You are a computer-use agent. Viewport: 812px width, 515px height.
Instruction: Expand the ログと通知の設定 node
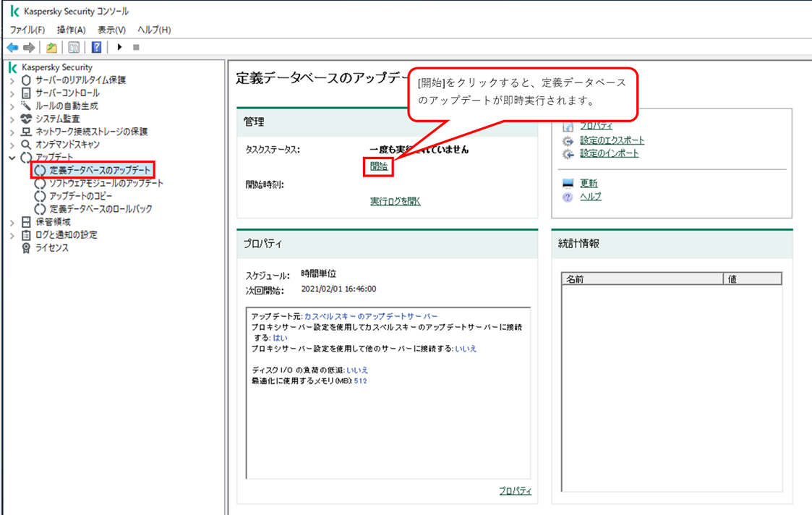coord(12,235)
